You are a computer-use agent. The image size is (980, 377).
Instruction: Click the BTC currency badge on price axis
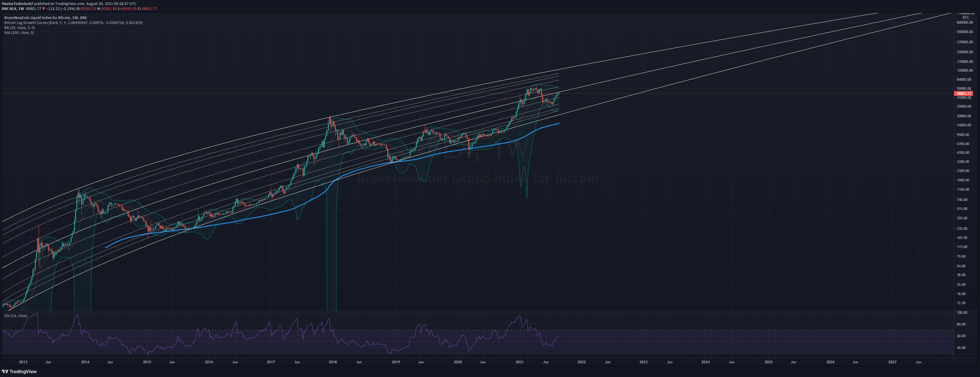pyautogui.click(x=966, y=18)
